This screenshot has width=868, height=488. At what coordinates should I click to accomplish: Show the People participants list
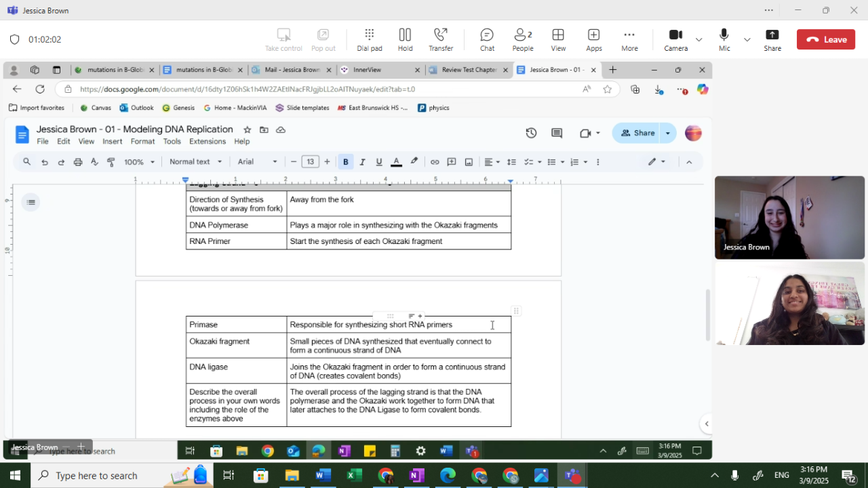[x=522, y=39]
